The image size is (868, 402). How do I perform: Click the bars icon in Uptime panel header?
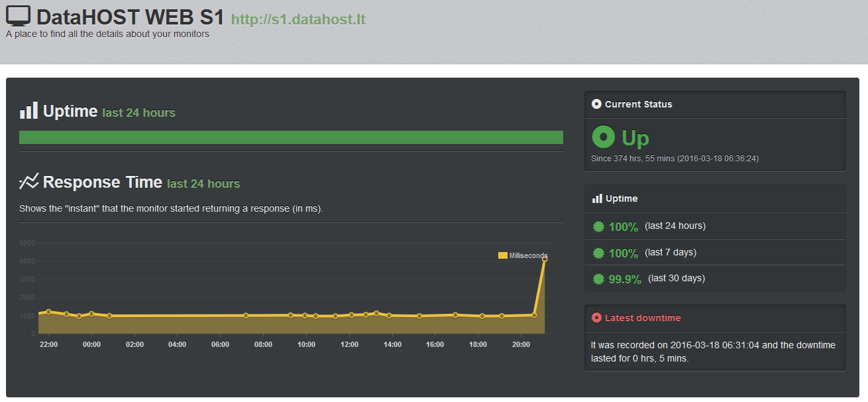(597, 198)
